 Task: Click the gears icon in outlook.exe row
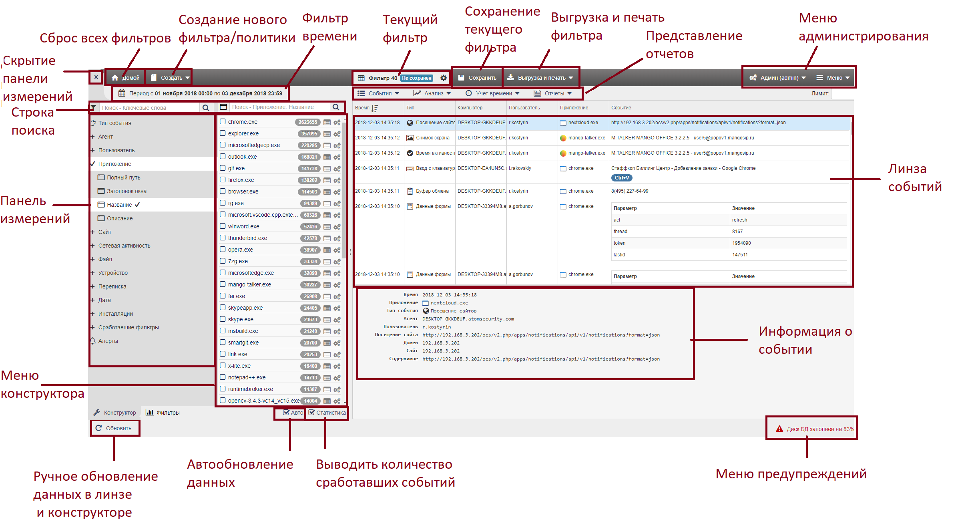[337, 157]
